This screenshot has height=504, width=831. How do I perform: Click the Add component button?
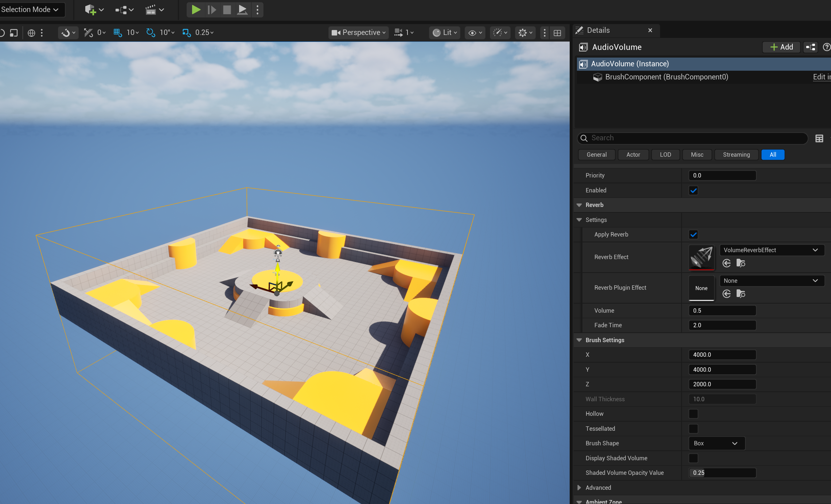pos(781,47)
